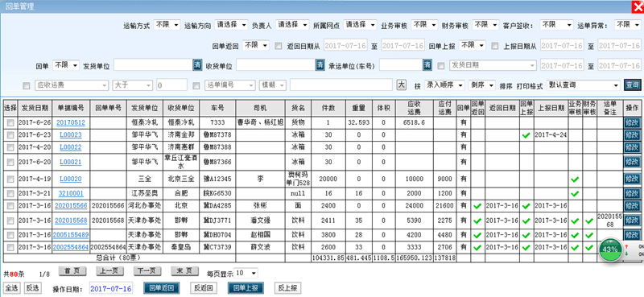Click the blue 回单返回 action button
Viewport: 644px width, 297px height.
coord(162,288)
